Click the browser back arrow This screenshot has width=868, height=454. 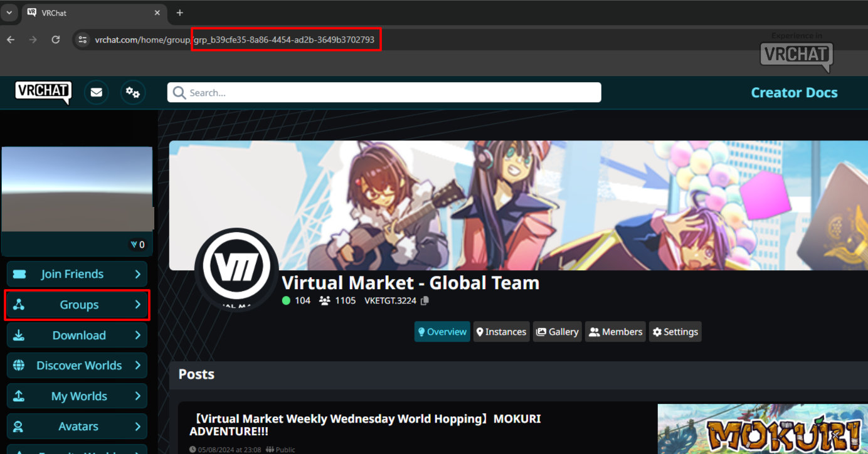tap(11, 40)
